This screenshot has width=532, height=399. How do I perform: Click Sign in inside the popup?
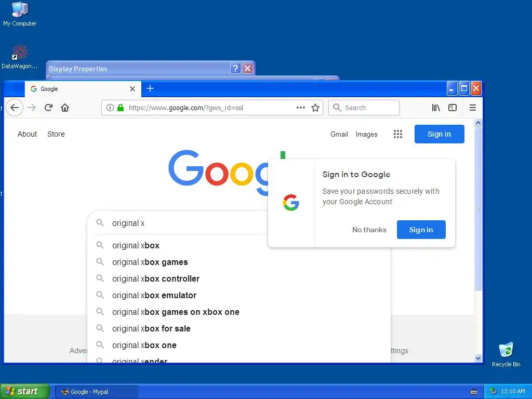click(x=421, y=230)
